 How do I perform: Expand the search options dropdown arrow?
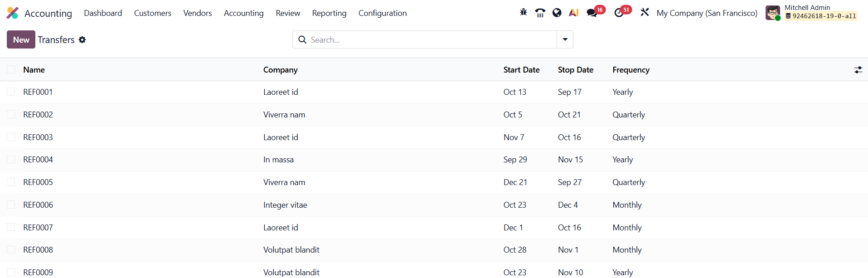click(565, 39)
